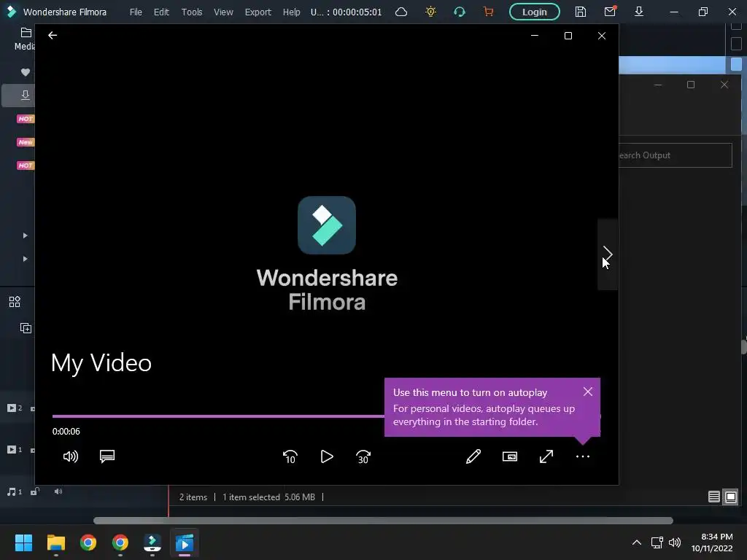Click the back arrow in video player
747x560 pixels.
click(x=53, y=35)
